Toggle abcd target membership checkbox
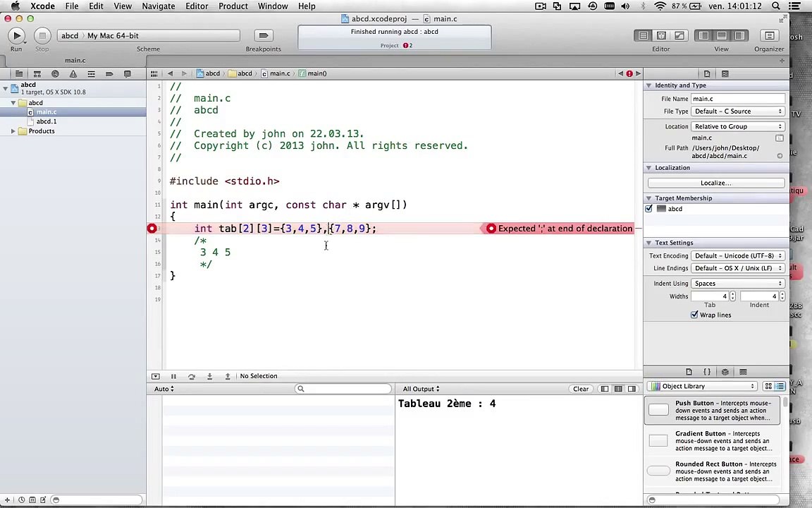 coord(649,208)
